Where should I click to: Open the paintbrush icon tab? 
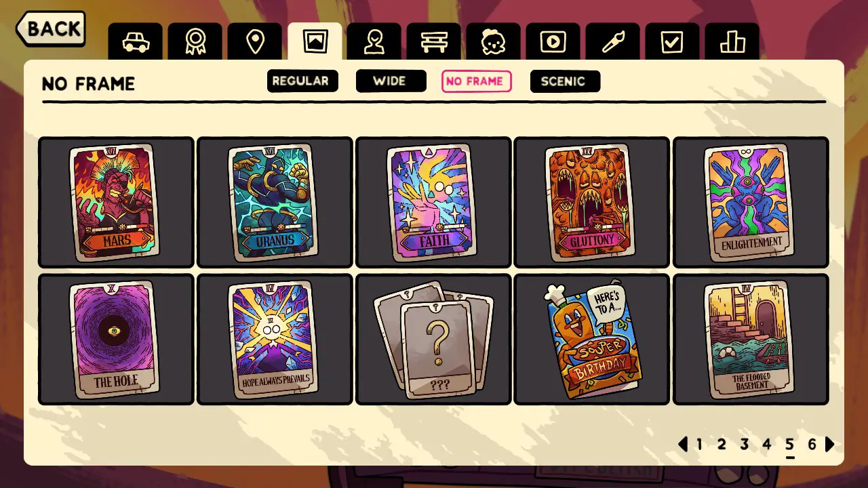pos(613,42)
